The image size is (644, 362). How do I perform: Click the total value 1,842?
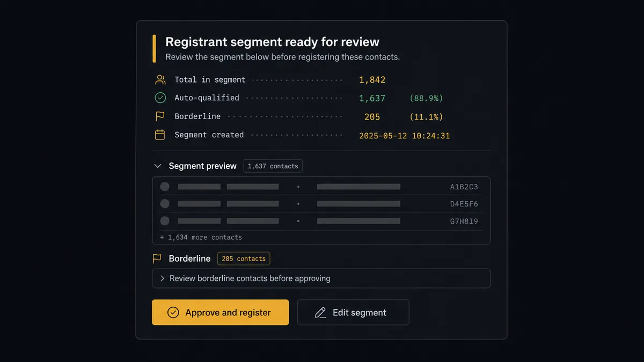pyautogui.click(x=372, y=80)
